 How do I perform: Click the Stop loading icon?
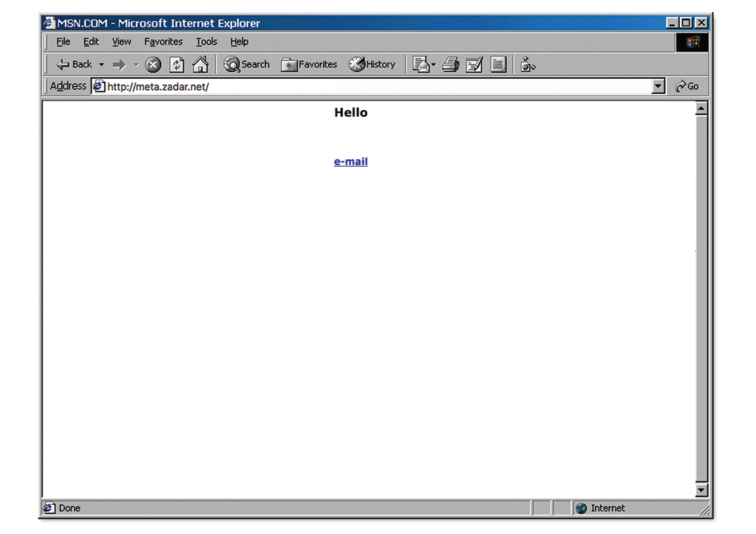(x=153, y=65)
